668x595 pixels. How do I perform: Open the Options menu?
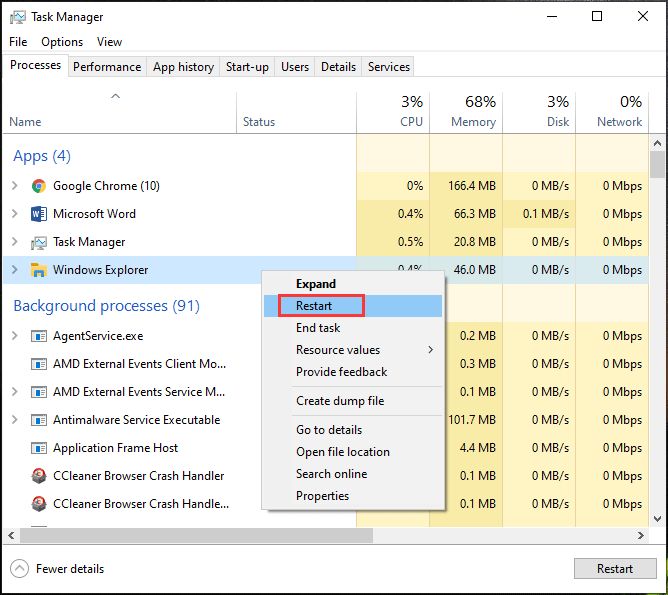62,42
